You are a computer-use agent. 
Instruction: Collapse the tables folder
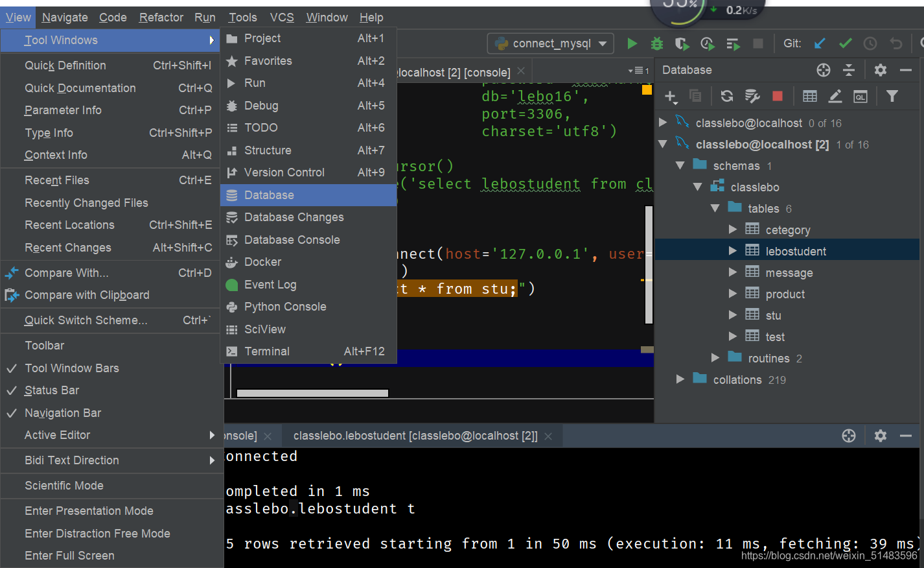715,208
